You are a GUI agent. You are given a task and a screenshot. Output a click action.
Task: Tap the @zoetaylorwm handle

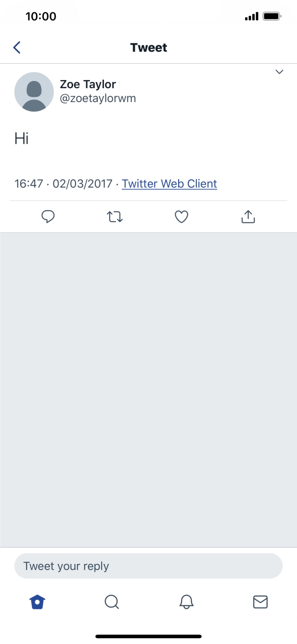tap(98, 98)
